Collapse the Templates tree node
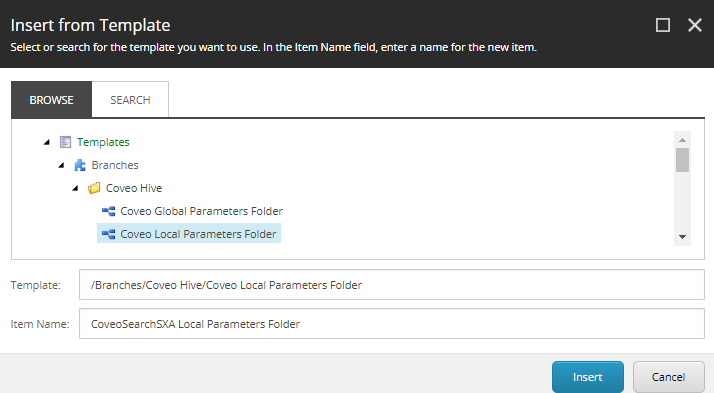Screen dimensions: 714x393 pyautogui.click(x=47, y=142)
